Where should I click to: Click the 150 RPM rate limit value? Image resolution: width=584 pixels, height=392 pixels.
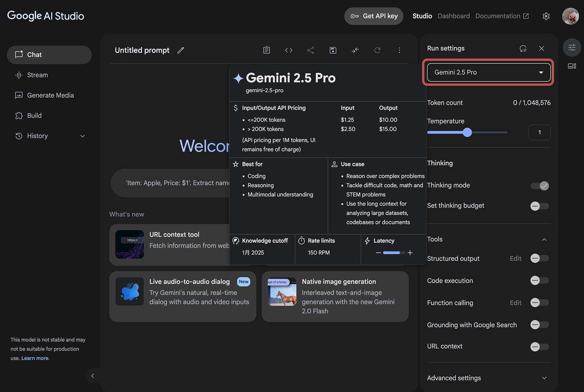click(319, 253)
